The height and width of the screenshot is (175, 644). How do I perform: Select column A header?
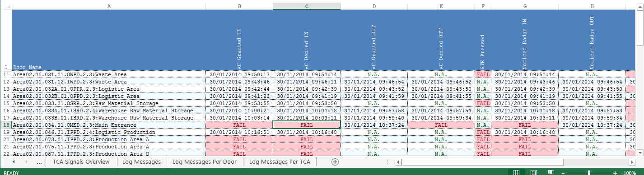pos(109,6)
